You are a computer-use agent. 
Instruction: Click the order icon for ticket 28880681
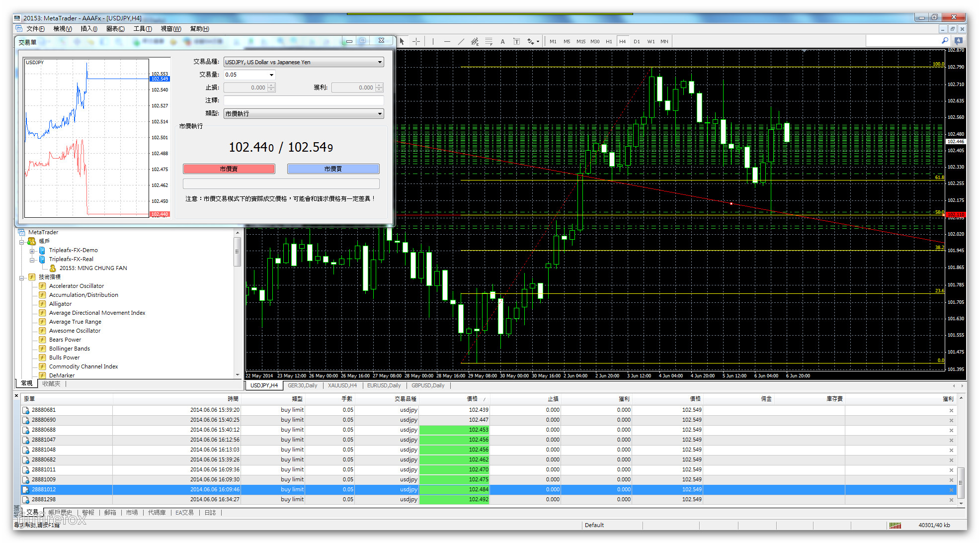(26, 410)
